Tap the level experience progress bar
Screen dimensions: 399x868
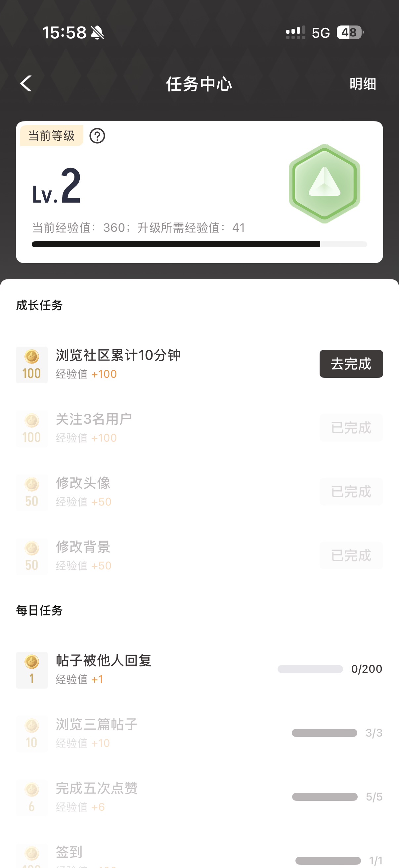coord(199,244)
